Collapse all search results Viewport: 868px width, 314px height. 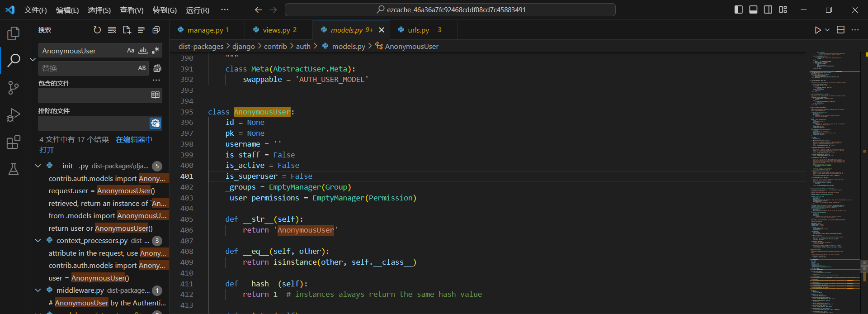156,30
